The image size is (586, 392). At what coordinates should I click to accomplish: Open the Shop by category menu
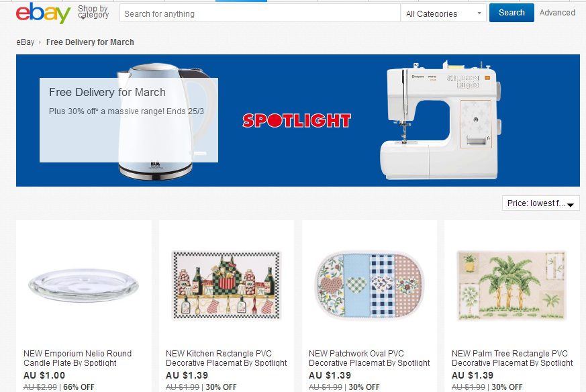[93, 12]
